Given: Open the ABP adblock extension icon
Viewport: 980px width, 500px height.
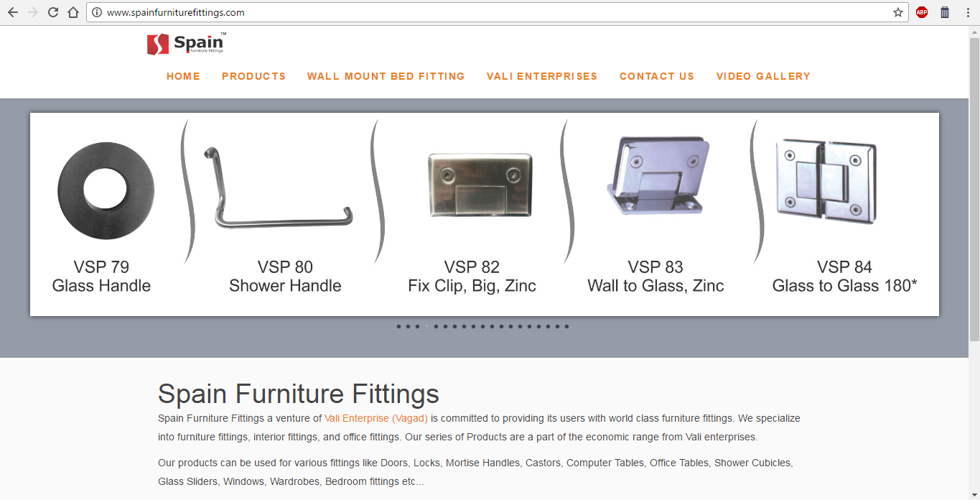Looking at the screenshot, I should tap(922, 12).
